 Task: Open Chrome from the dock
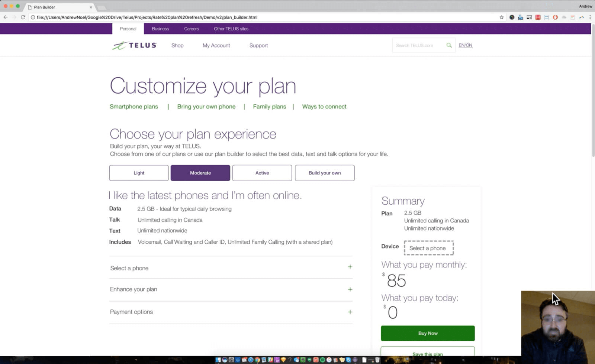(x=257, y=360)
